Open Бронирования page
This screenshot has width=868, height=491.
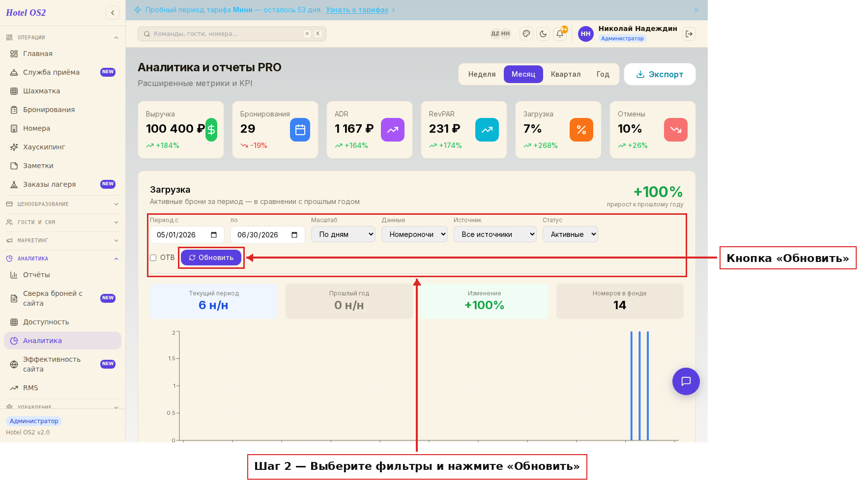coord(62,110)
